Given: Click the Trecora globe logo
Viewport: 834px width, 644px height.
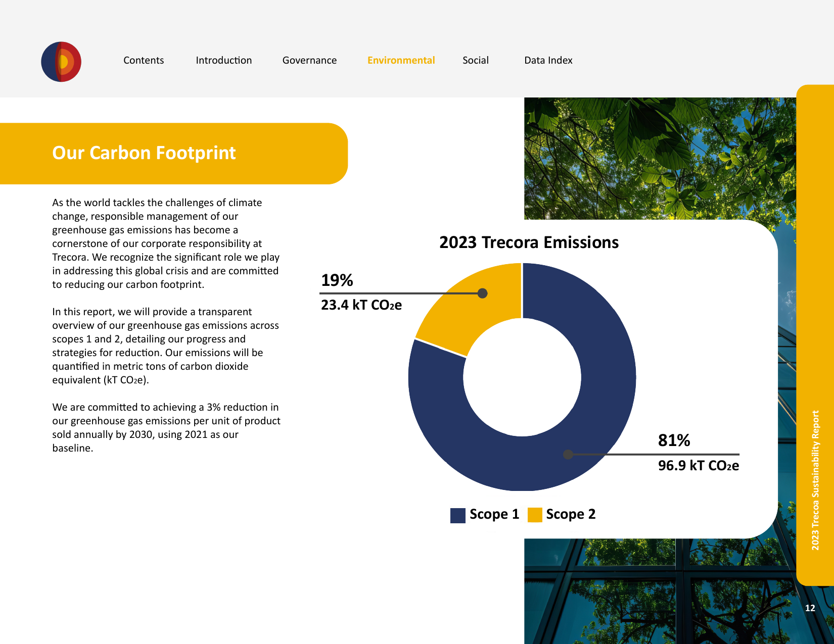Looking at the screenshot, I should click(61, 62).
